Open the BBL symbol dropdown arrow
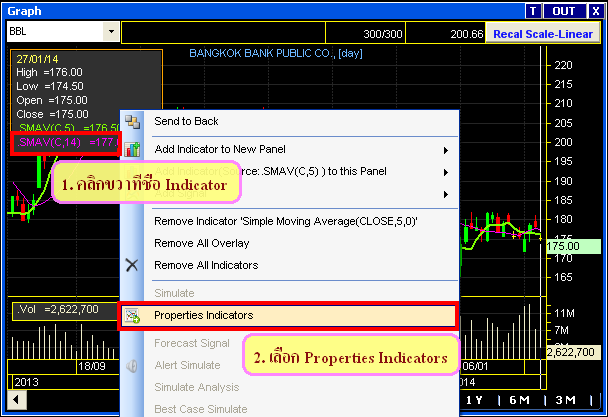608x417 pixels. (x=111, y=31)
